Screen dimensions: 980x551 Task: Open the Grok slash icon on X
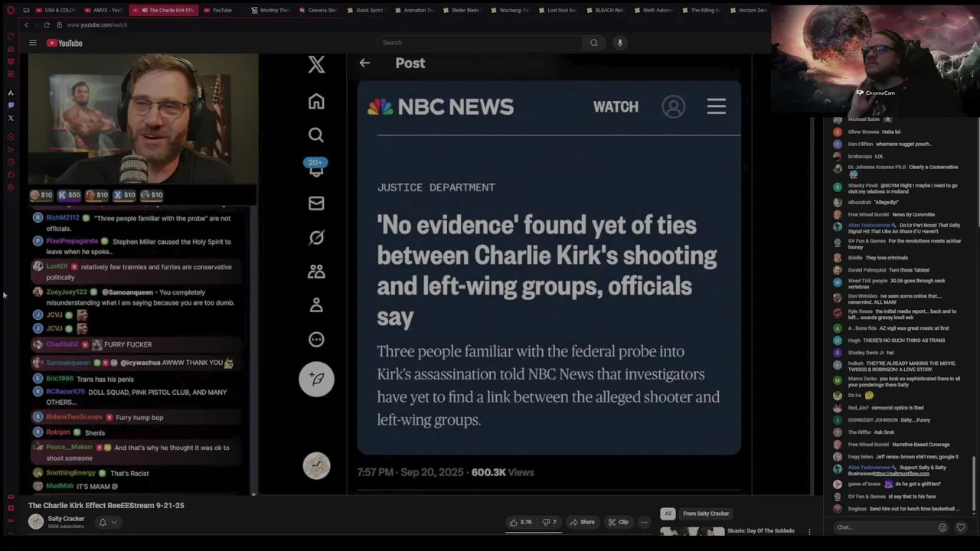point(316,238)
